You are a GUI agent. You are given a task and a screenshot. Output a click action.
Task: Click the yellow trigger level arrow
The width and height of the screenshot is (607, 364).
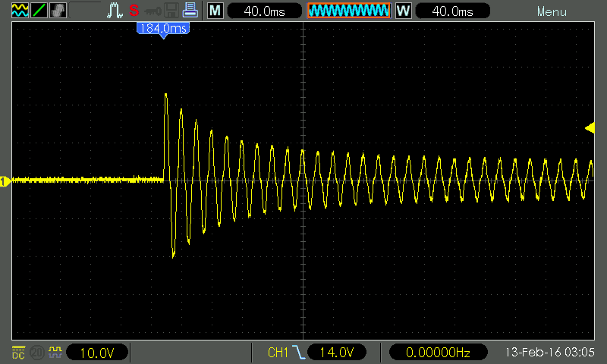pyautogui.click(x=590, y=127)
